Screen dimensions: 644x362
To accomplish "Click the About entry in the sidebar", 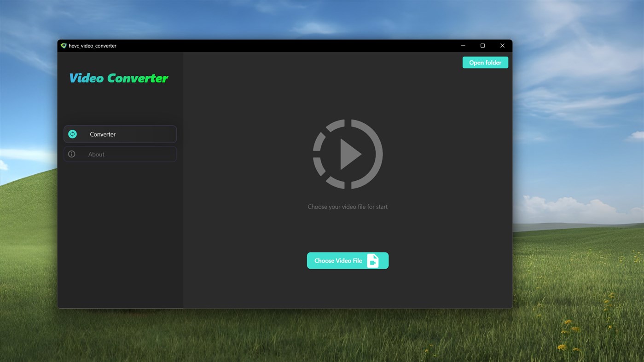I will (x=120, y=154).
